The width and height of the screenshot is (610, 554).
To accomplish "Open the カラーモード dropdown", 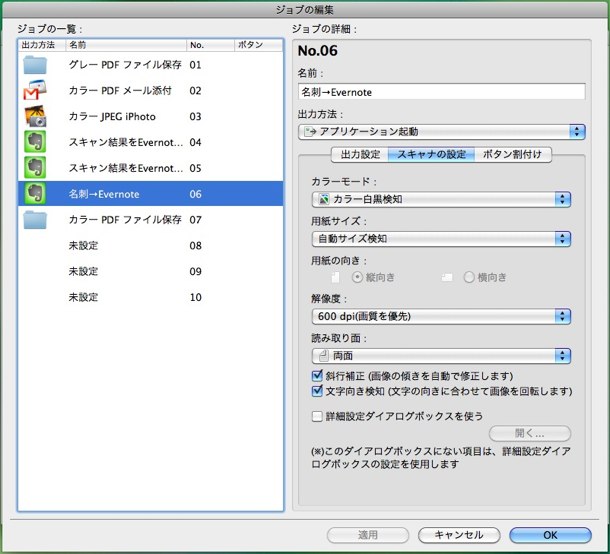I will pos(441,200).
